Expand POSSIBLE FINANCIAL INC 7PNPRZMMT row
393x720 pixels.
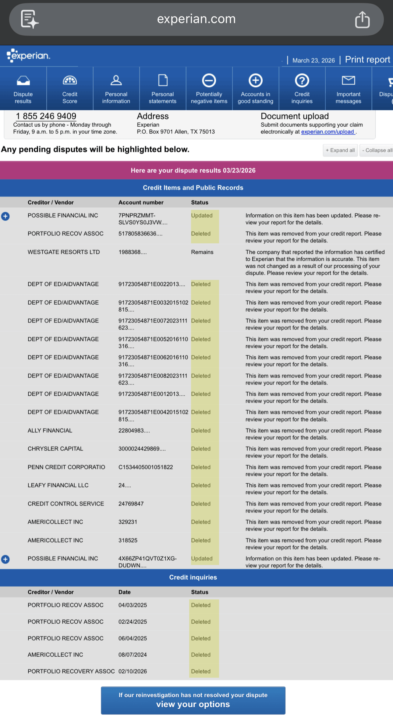[5, 216]
